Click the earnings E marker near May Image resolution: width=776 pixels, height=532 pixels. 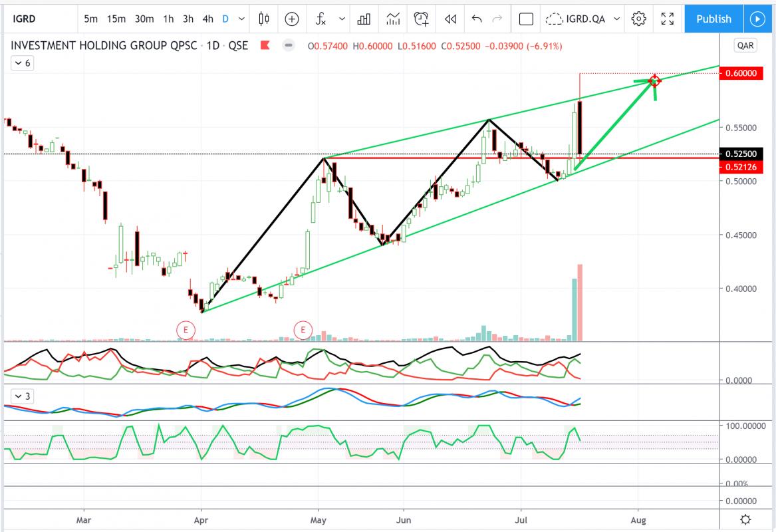[303, 330]
